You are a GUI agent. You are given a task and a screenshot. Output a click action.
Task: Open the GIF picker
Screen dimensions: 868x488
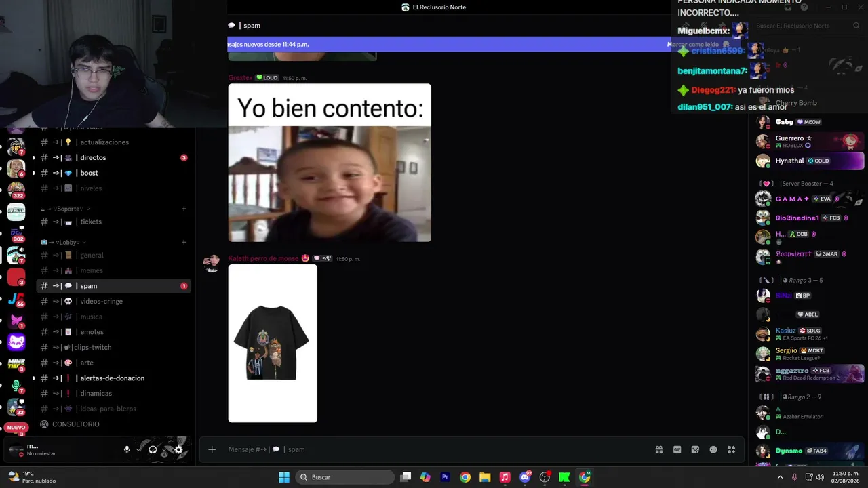[677, 449]
